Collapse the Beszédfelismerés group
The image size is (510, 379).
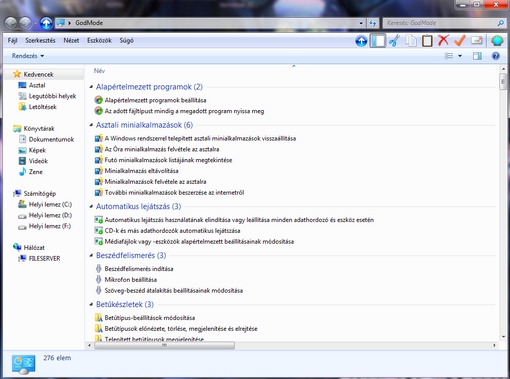click(91, 255)
